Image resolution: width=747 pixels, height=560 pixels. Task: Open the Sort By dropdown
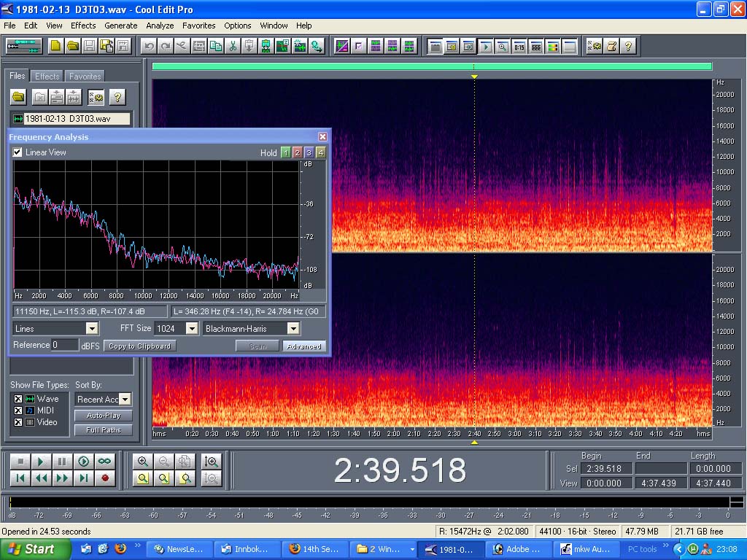pyautogui.click(x=125, y=399)
